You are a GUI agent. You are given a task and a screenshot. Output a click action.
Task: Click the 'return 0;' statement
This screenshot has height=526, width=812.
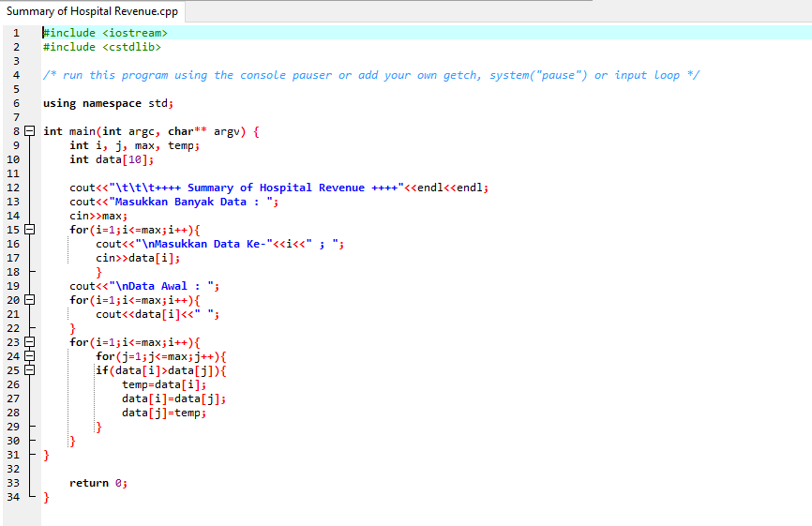tap(98, 483)
